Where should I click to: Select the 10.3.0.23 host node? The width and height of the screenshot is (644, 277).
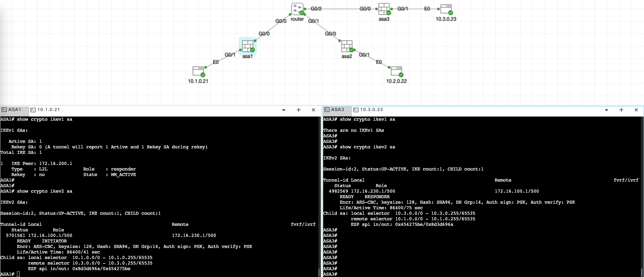pyautogui.click(x=446, y=9)
